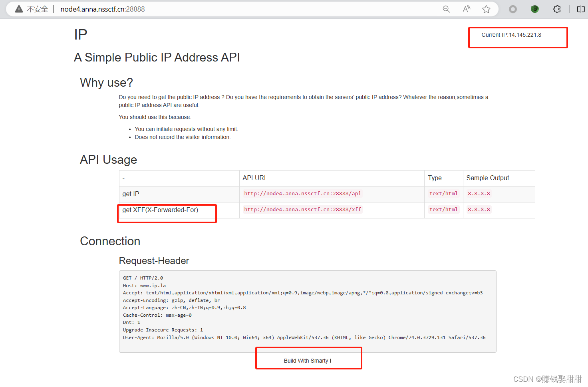Click the 'Connection' section heading
This screenshot has height=387, width=588.
click(110, 241)
